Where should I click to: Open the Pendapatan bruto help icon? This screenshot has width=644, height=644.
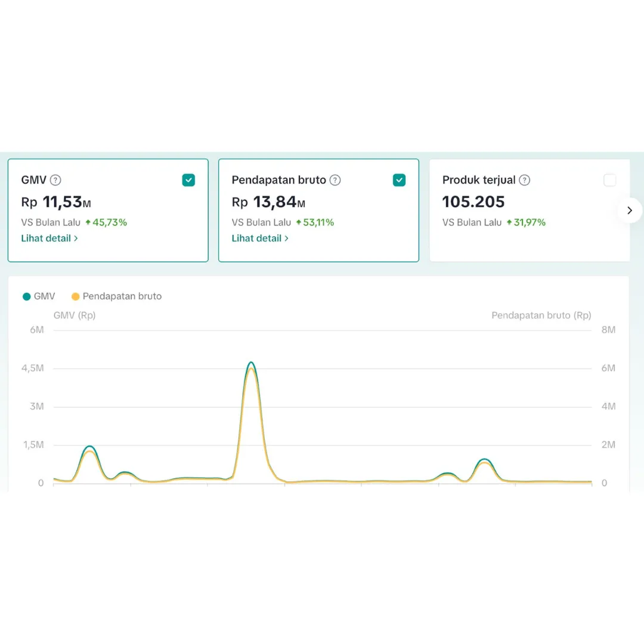335,180
